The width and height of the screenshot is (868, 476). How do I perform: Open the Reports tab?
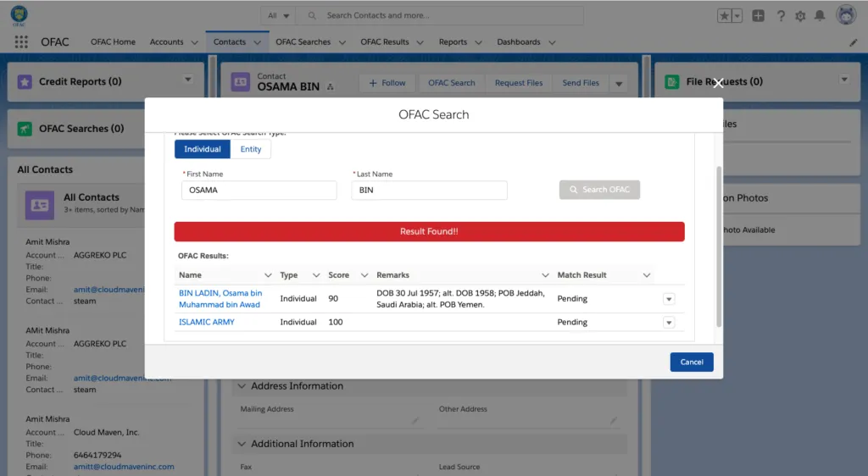[x=453, y=42]
